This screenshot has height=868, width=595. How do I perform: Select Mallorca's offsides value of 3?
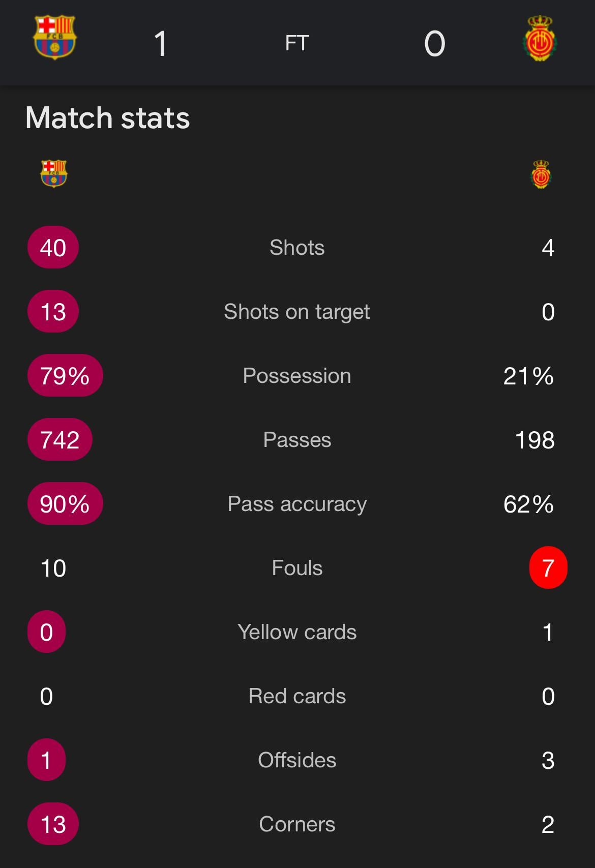click(548, 760)
